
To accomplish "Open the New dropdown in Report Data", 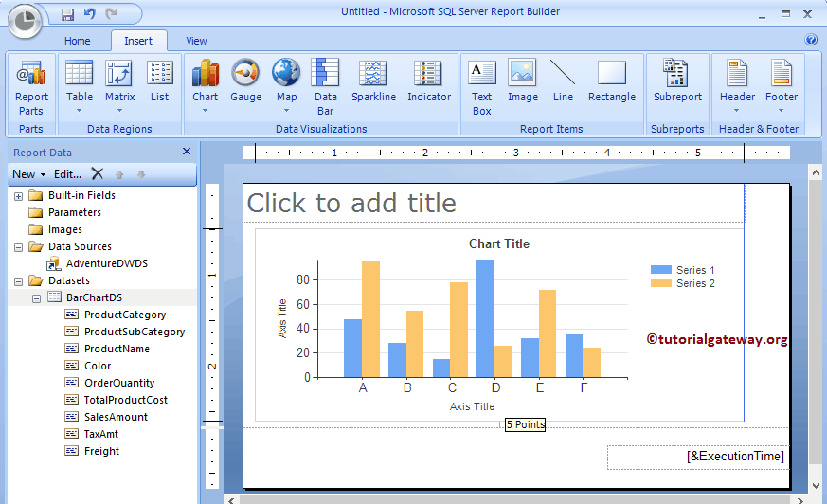I will (x=28, y=174).
